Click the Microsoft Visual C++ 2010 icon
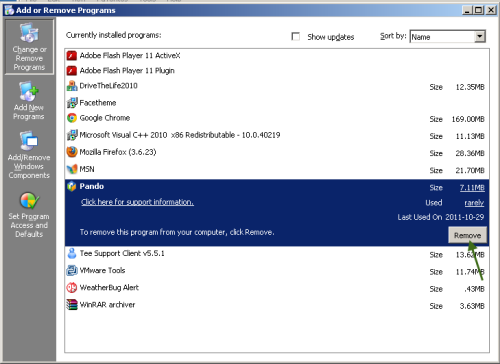500x364 pixels. [72, 135]
